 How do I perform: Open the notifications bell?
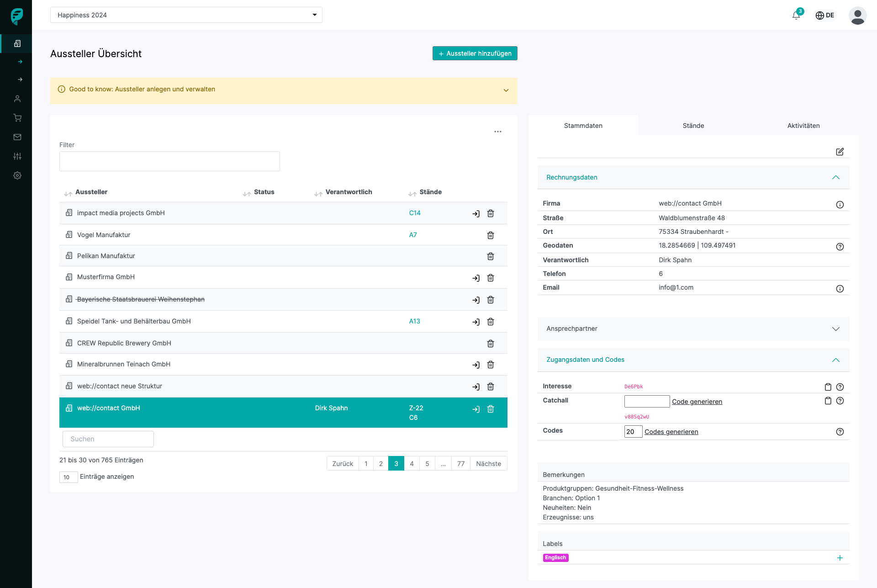pos(796,16)
